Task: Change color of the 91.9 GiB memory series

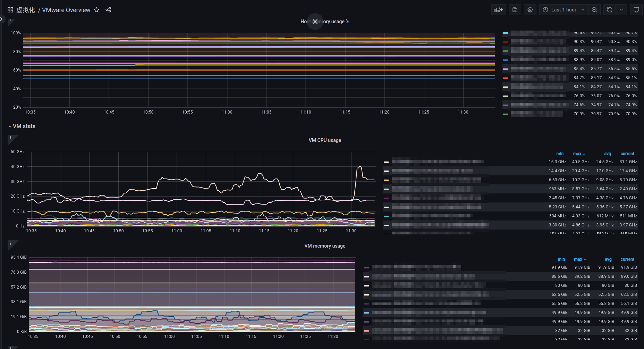Action: (366, 268)
